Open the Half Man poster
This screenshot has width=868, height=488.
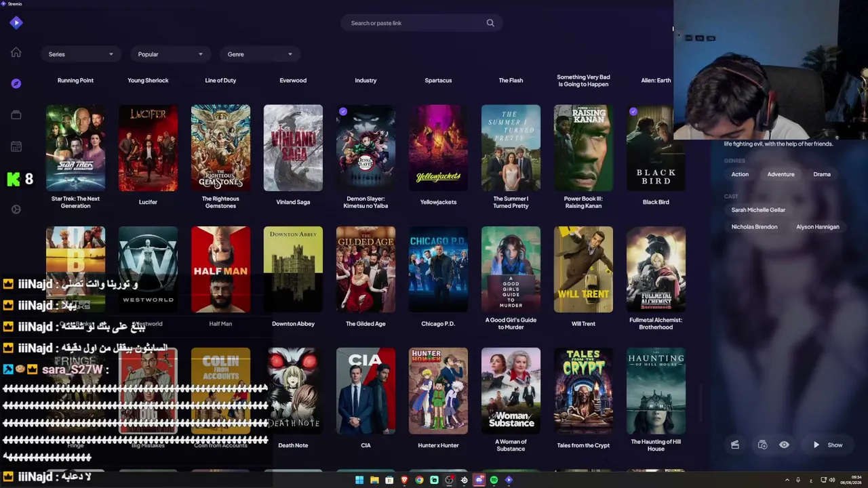220,270
